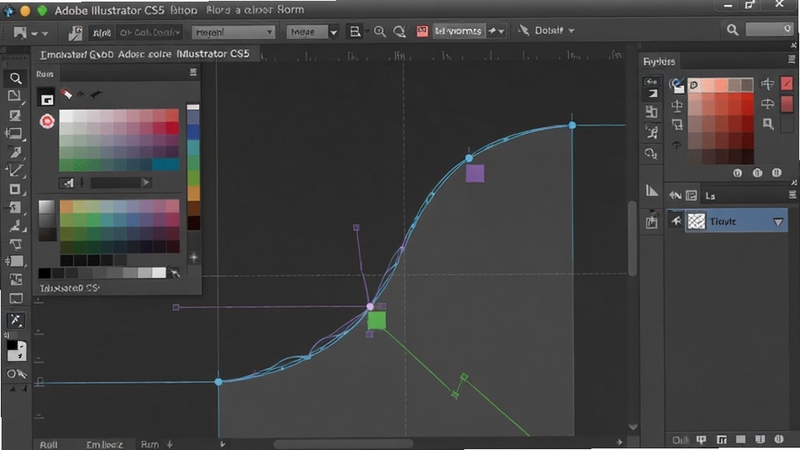Click the layout grid icon in top toolbar
The width and height of the screenshot is (800, 450).
pyautogui.click(x=355, y=31)
